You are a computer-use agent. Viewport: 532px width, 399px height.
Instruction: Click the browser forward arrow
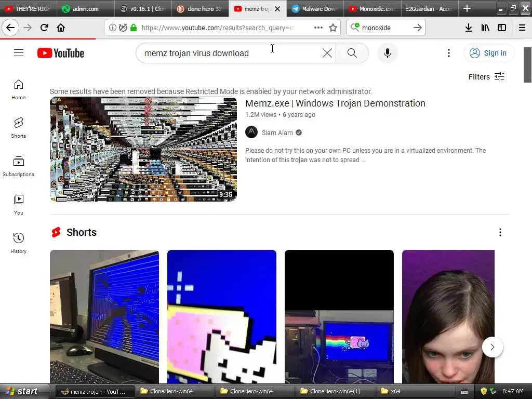28,28
